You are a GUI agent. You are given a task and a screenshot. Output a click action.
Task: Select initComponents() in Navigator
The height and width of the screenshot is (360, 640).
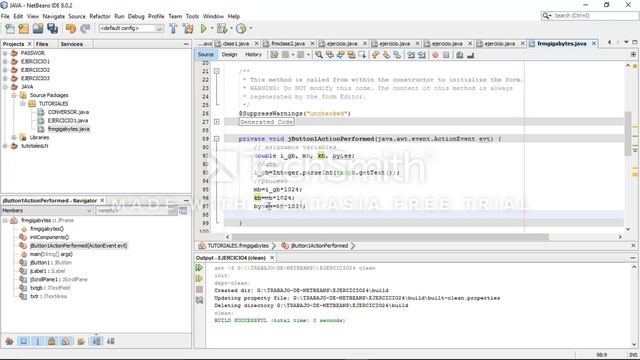tap(49, 237)
